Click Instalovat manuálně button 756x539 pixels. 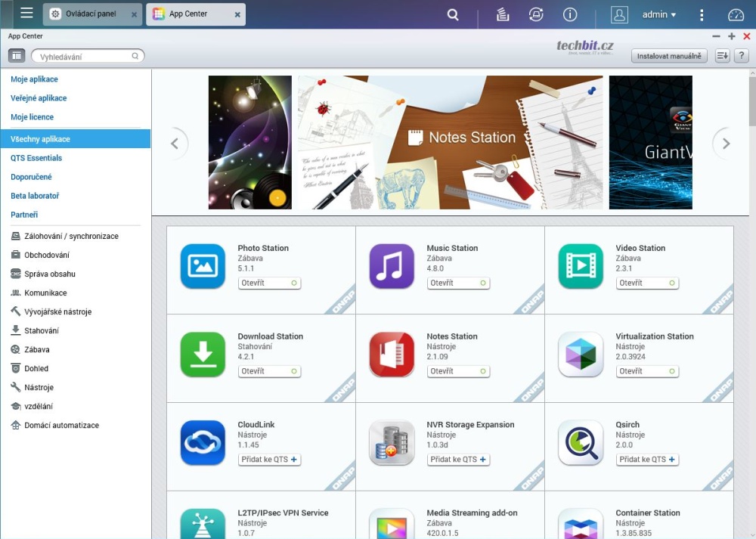click(x=669, y=56)
